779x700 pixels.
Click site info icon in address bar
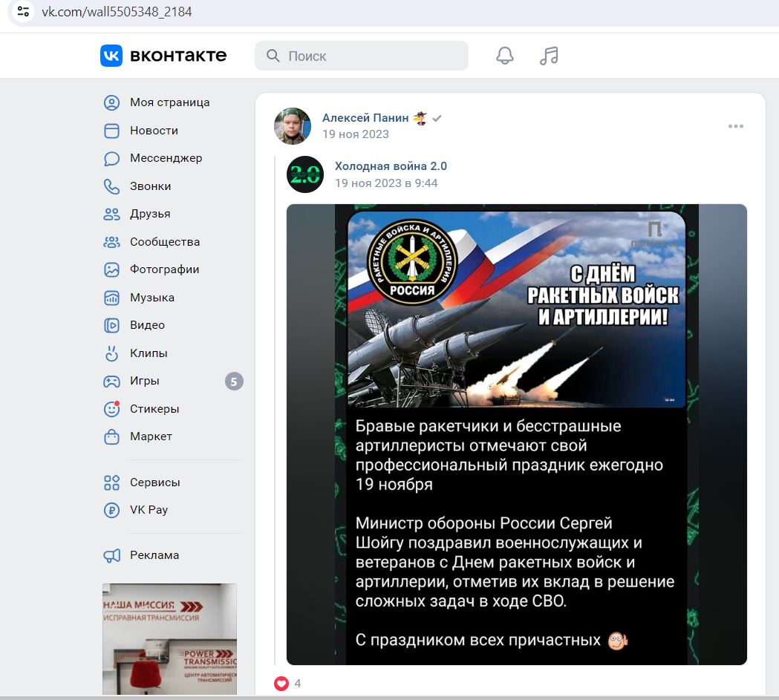(x=23, y=11)
